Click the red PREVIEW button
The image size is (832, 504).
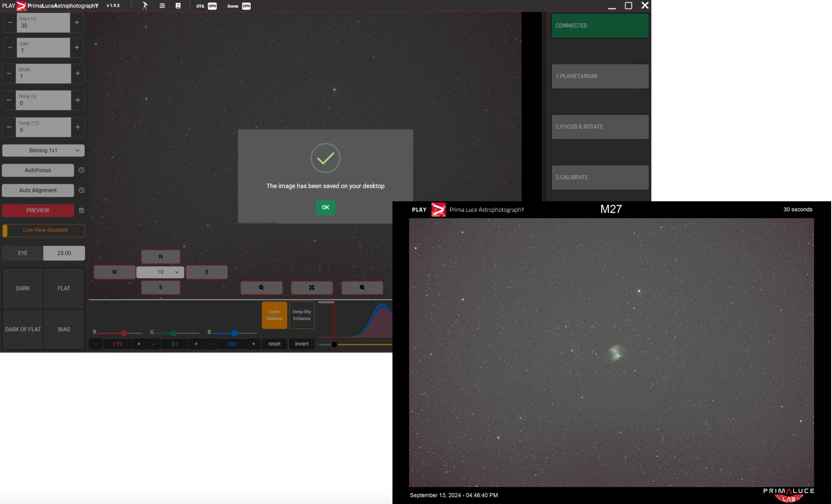pos(38,210)
